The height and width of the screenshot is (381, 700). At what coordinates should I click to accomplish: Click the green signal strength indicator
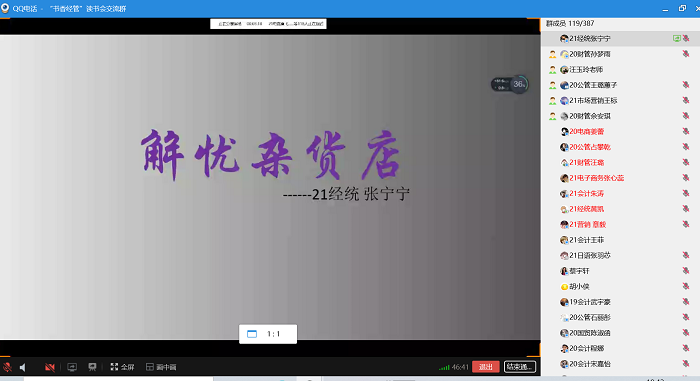[x=444, y=367]
